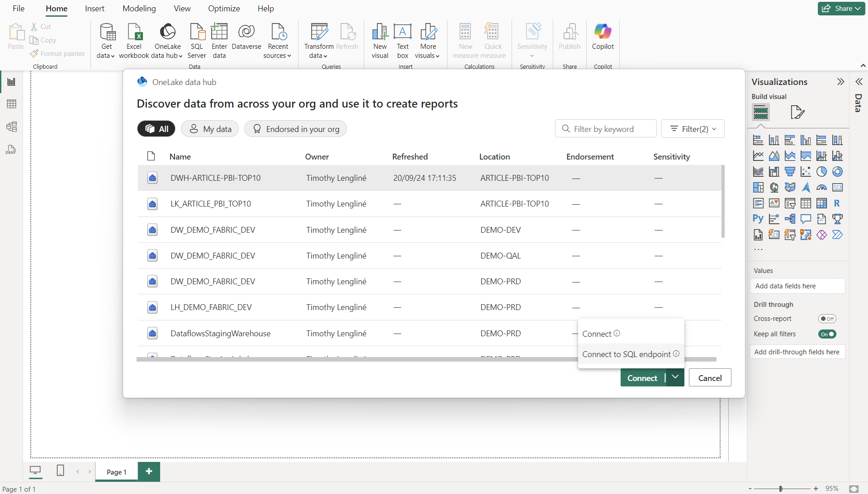This screenshot has width=868, height=494.
Task: Collapse the ribbon with chevron
Action: pos(863,66)
